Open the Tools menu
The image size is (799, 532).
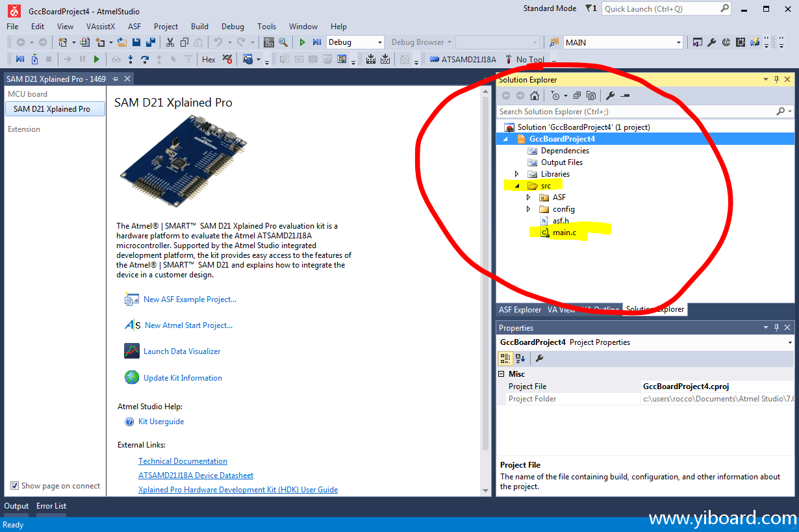[266, 27]
